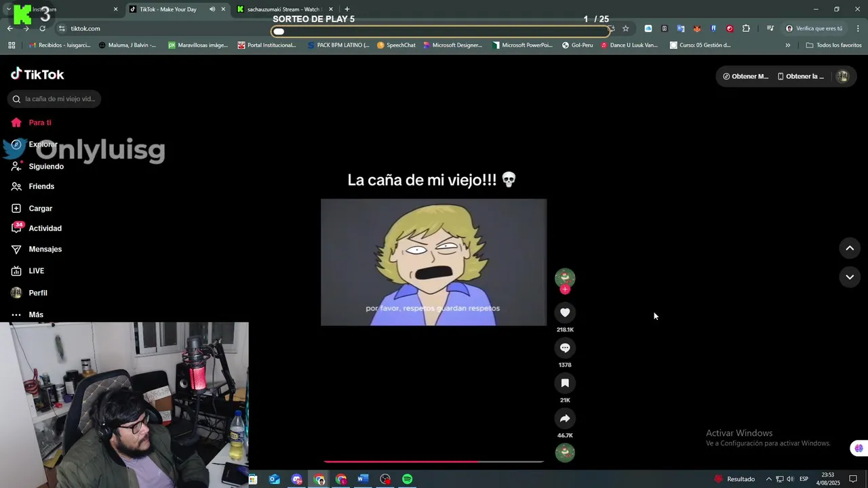
Task: Open the Chrome three-dot menu
Action: click(x=858, y=28)
